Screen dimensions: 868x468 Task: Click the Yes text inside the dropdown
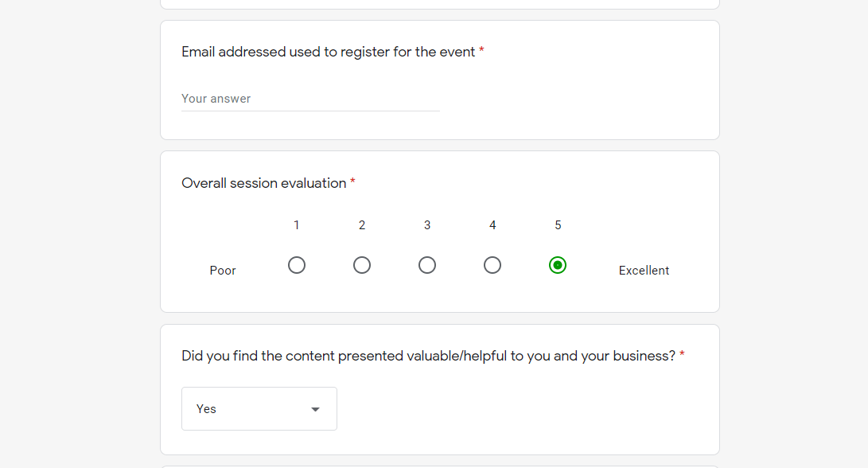tap(206, 408)
